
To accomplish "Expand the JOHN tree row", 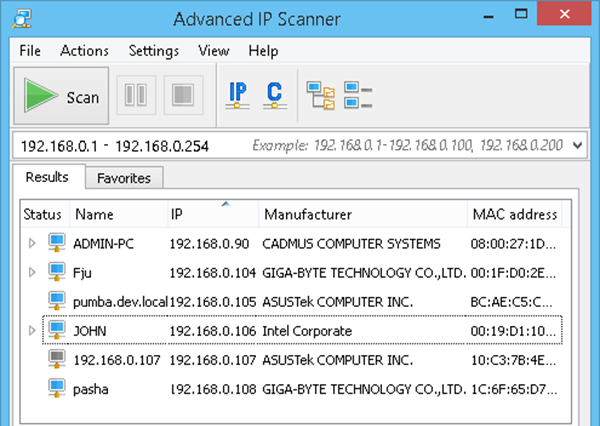I will (x=32, y=330).
